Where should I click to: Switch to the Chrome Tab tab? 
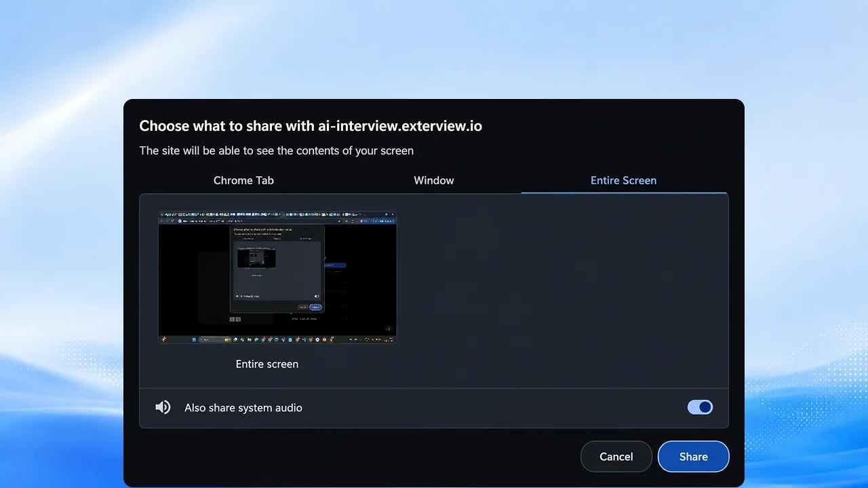point(243,180)
